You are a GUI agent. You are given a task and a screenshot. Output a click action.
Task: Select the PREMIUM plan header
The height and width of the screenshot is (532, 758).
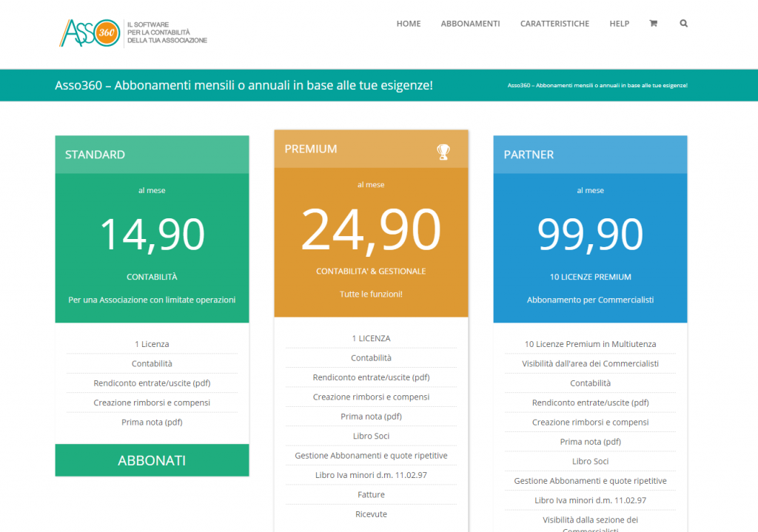pos(371,149)
